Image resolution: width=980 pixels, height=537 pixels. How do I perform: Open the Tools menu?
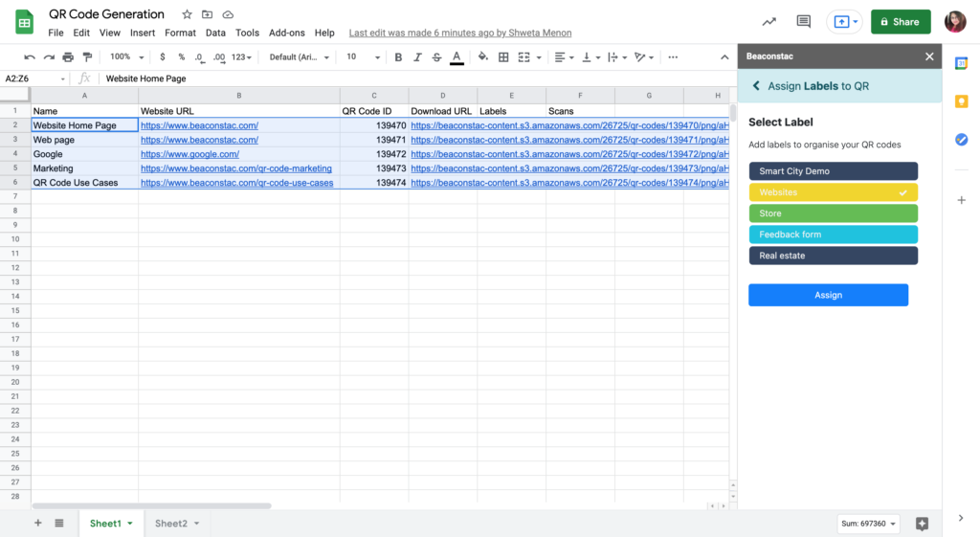click(247, 33)
